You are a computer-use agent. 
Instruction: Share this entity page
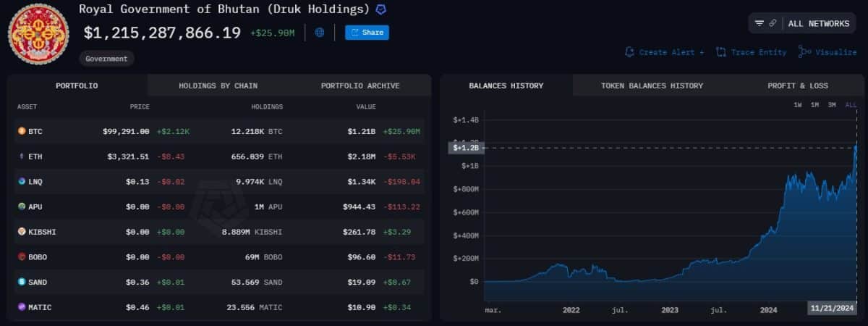(x=367, y=33)
